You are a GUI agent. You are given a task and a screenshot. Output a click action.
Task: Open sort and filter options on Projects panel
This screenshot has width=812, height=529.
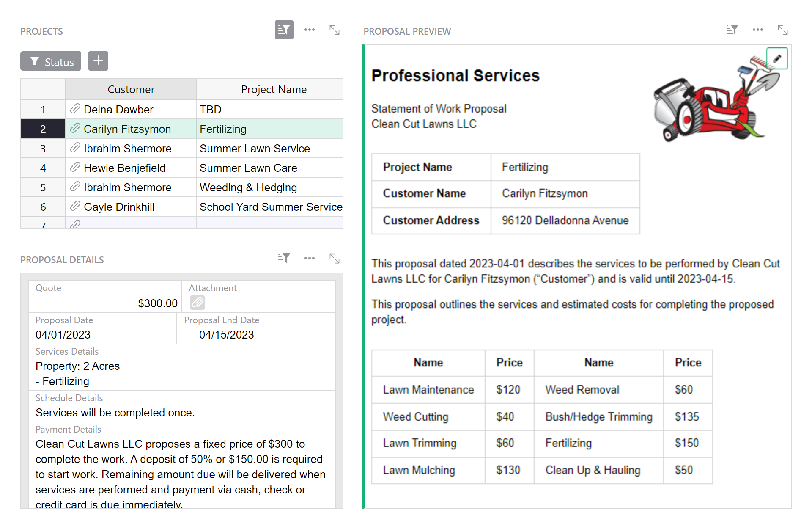[284, 30]
